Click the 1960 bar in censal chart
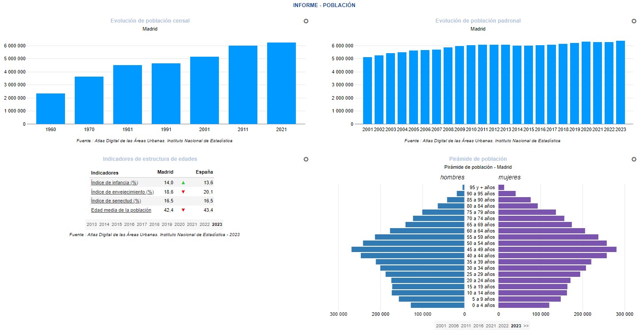This screenshot has width=644, height=330. 50,109
